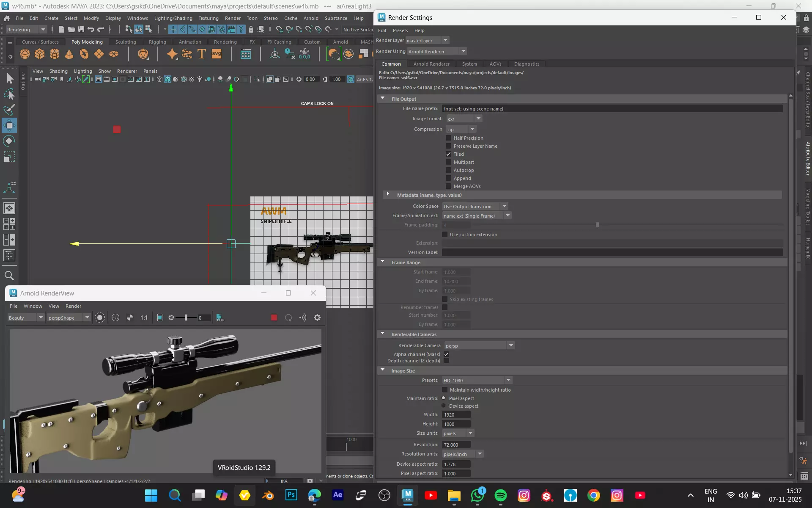The image size is (812, 508).
Task: Pick the Select arrow tool
Action: click(9, 78)
